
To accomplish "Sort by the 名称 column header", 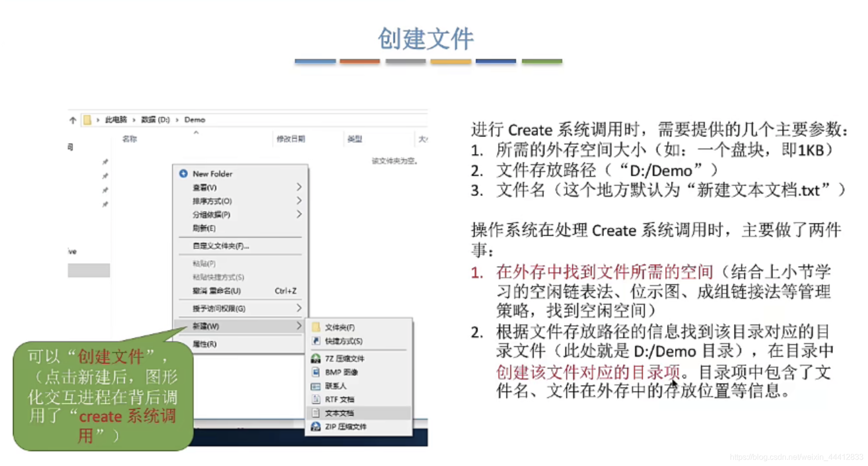I will coord(130,139).
